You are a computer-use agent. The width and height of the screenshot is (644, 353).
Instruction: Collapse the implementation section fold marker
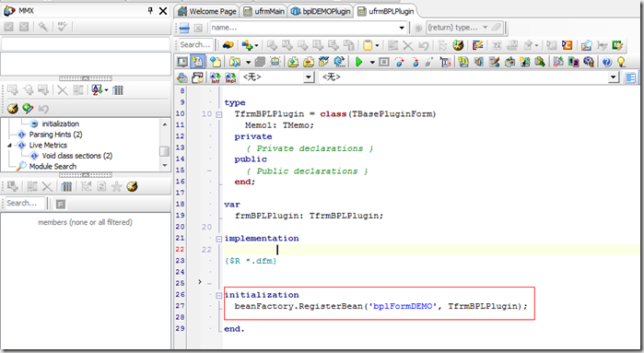pos(219,239)
